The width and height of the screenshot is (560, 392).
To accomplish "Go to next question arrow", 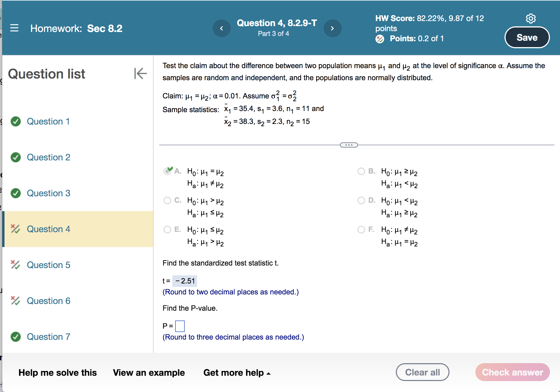I will click(332, 28).
